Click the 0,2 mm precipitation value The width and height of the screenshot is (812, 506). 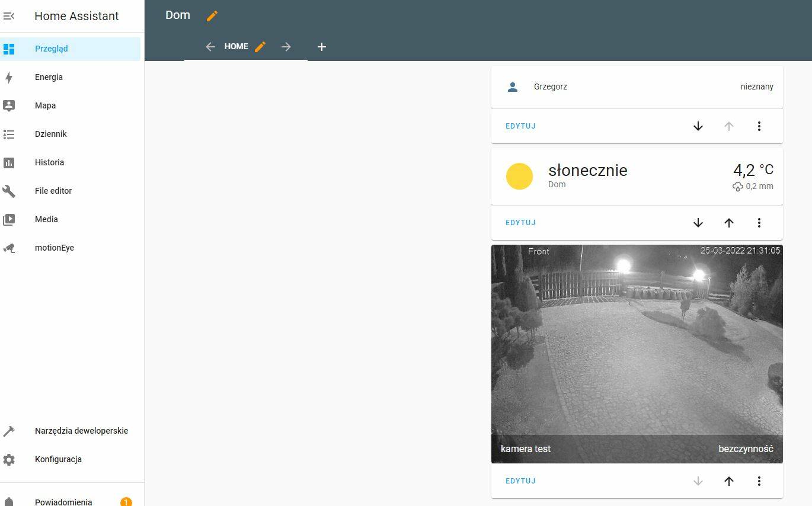753,186
